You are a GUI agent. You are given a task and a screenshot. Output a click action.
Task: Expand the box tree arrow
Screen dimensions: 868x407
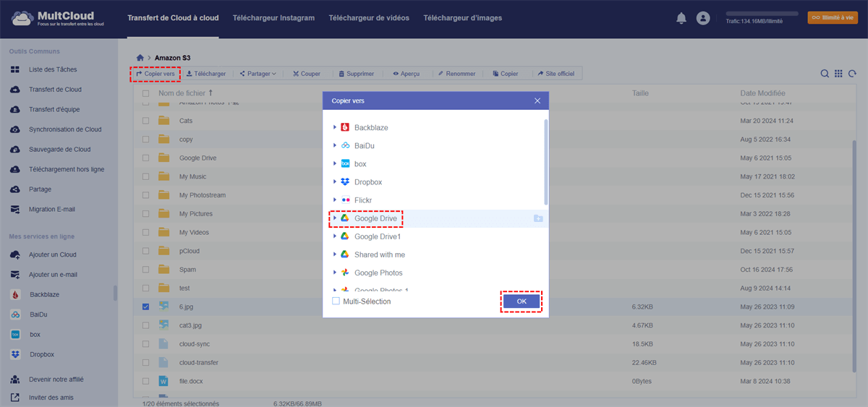coord(335,164)
